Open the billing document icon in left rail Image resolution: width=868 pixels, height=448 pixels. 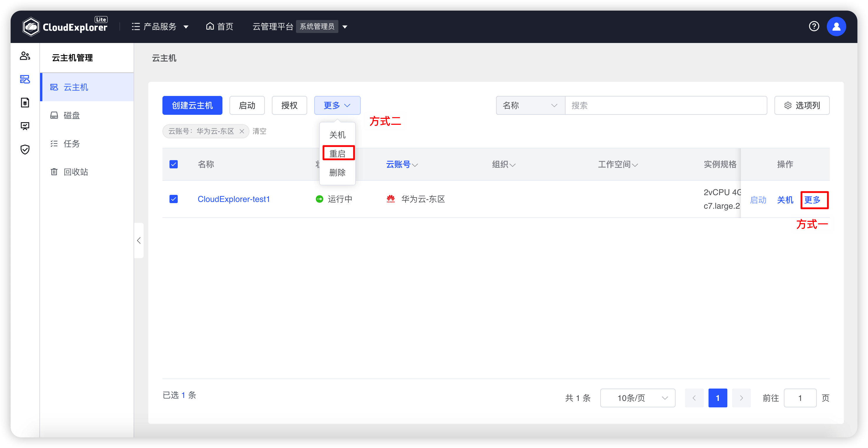point(25,102)
